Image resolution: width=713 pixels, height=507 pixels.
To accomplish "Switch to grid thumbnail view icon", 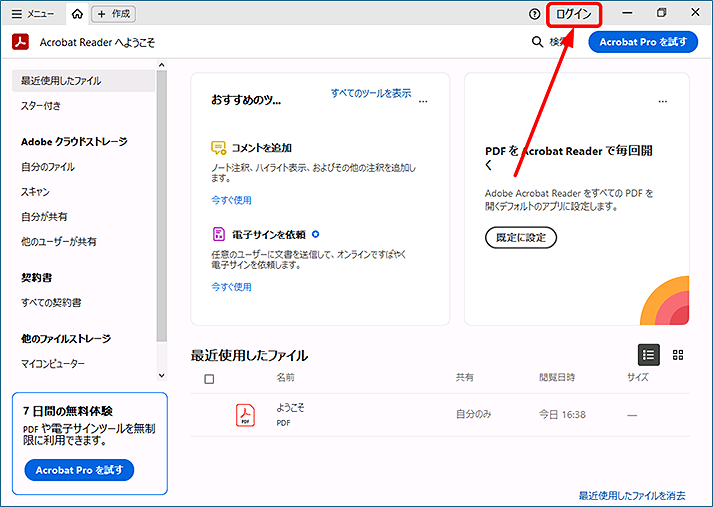I will (x=678, y=355).
